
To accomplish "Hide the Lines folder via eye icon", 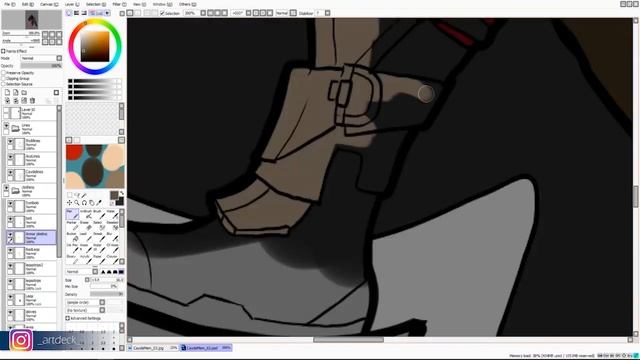I will (x=6, y=126).
